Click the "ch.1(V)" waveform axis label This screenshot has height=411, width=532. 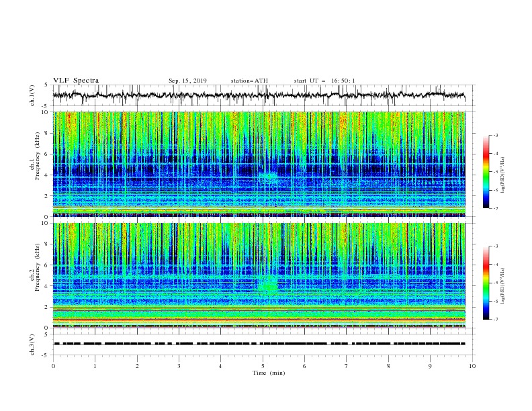point(32,95)
